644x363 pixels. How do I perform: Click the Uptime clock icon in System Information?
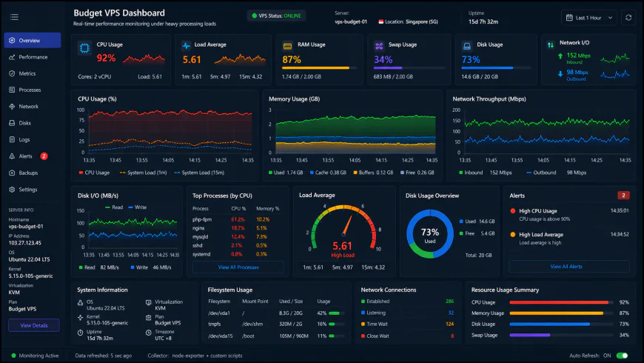[81, 333]
